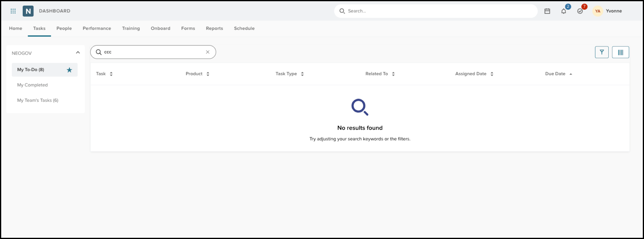Sort by Task column
This screenshot has width=644, height=239.
(104, 74)
